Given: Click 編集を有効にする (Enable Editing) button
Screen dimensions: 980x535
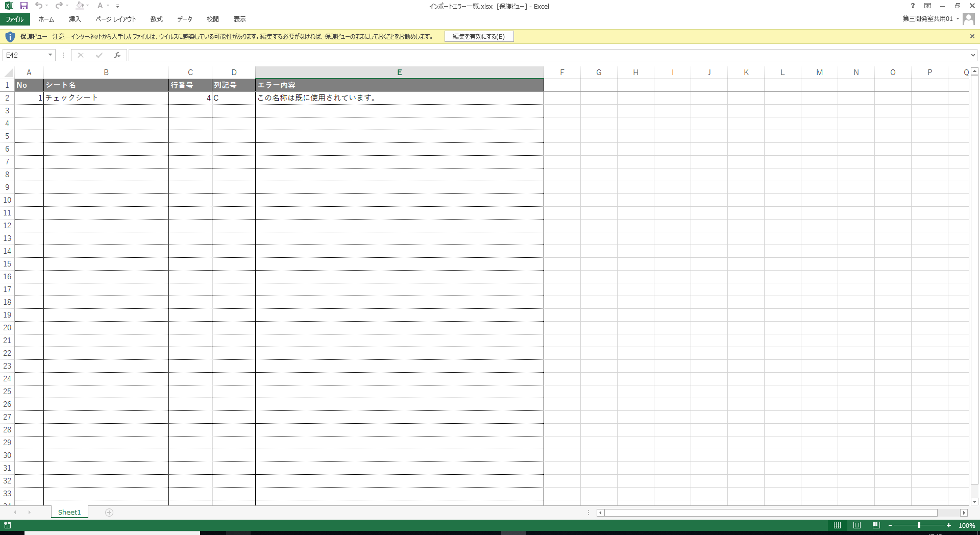Looking at the screenshot, I should pyautogui.click(x=478, y=37).
